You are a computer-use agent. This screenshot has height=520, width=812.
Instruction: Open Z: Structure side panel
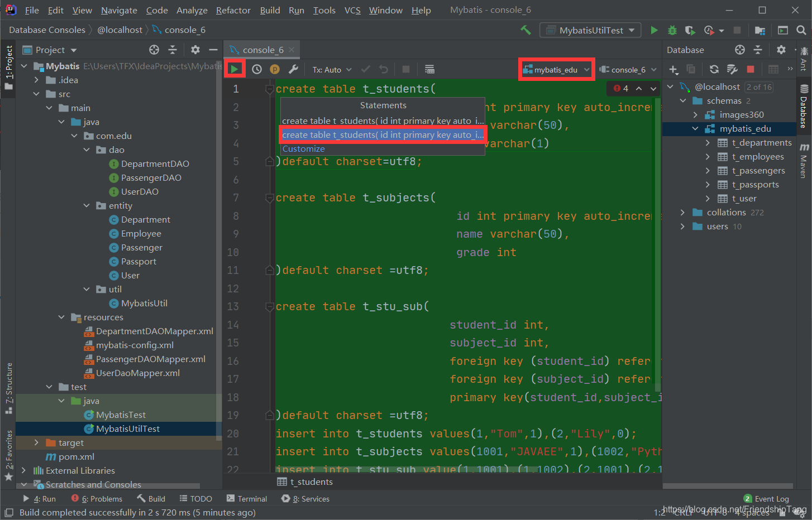click(8, 388)
